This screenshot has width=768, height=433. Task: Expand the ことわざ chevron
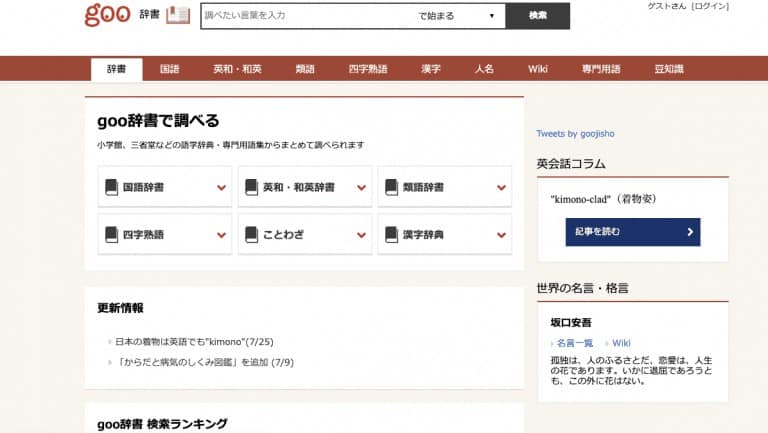click(x=361, y=235)
